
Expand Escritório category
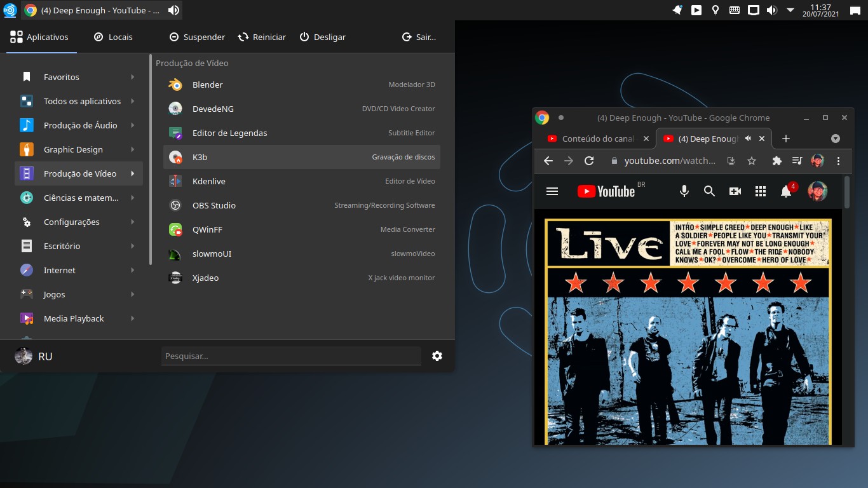[79, 246]
